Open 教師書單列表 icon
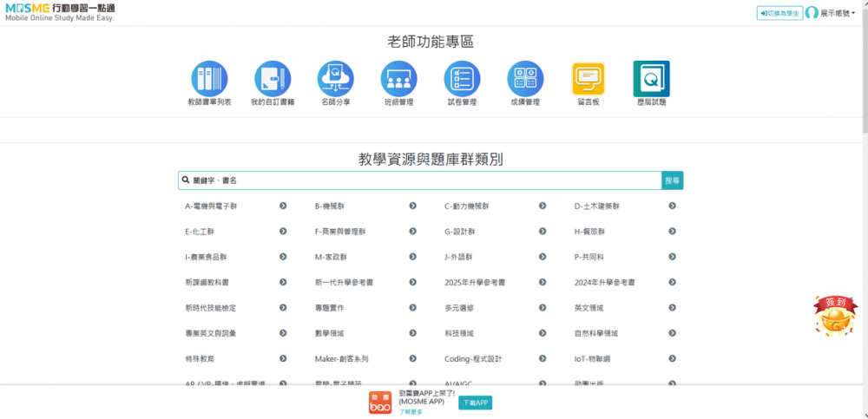The width and height of the screenshot is (868, 419). pyautogui.click(x=209, y=78)
